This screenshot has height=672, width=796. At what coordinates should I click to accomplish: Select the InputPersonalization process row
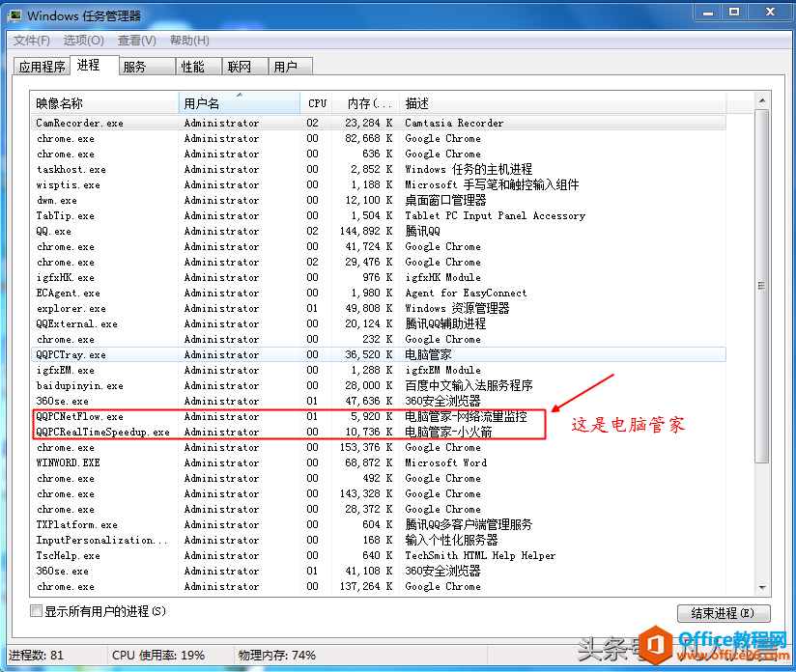click(x=379, y=540)
